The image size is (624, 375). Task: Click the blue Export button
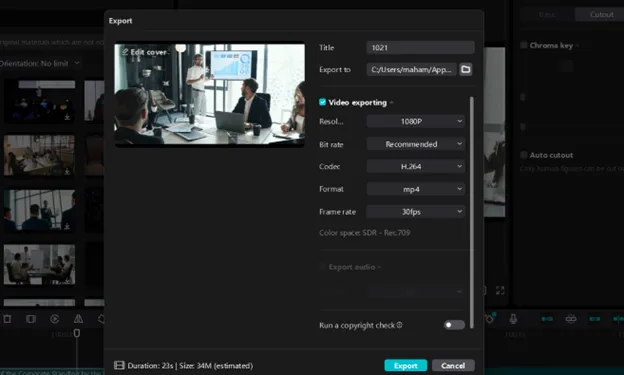tap(406, 365)
